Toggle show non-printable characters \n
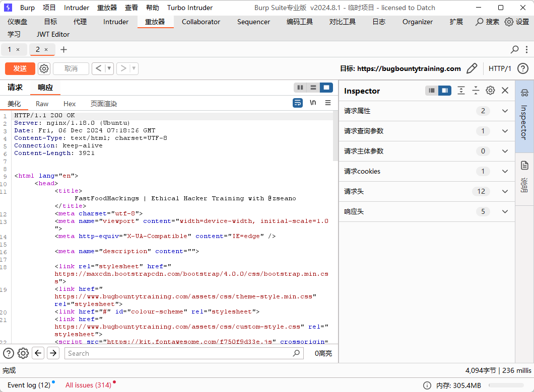The image size is (534, 392). (x=313, y=103)
